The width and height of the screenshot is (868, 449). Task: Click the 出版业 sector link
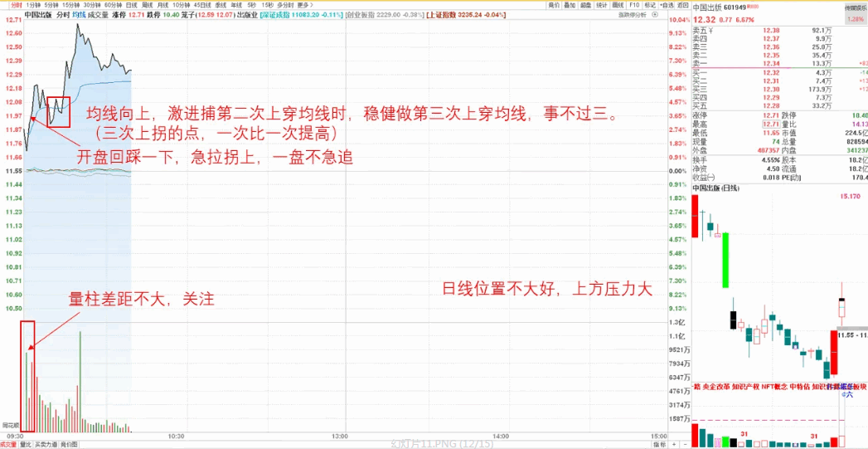tap(247, 15)
